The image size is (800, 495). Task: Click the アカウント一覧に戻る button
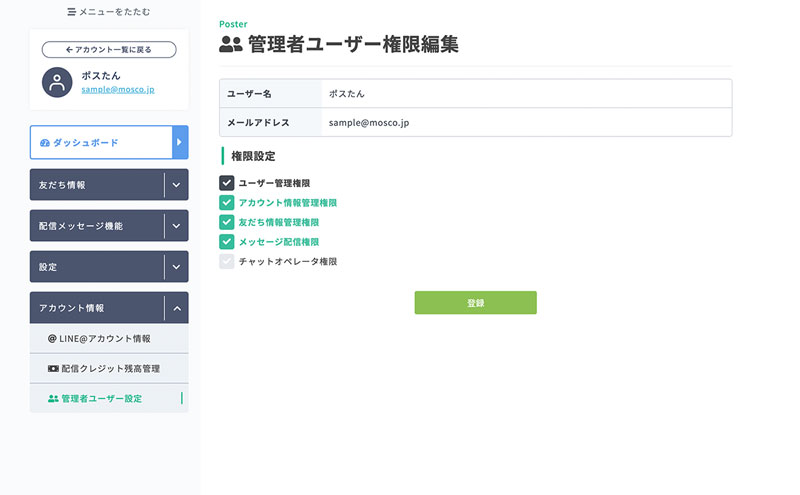pyautogui.click(x=109, y=50)
